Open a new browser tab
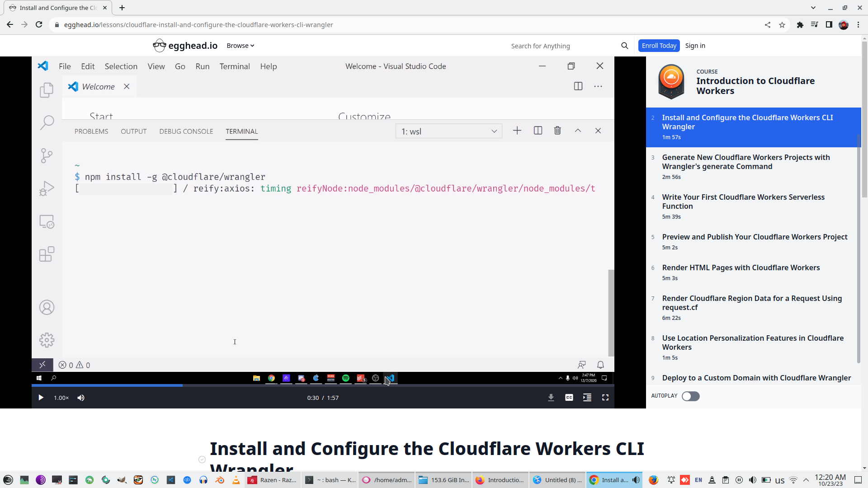The height and width of the screenshot is (488, 868). point(122,8)
